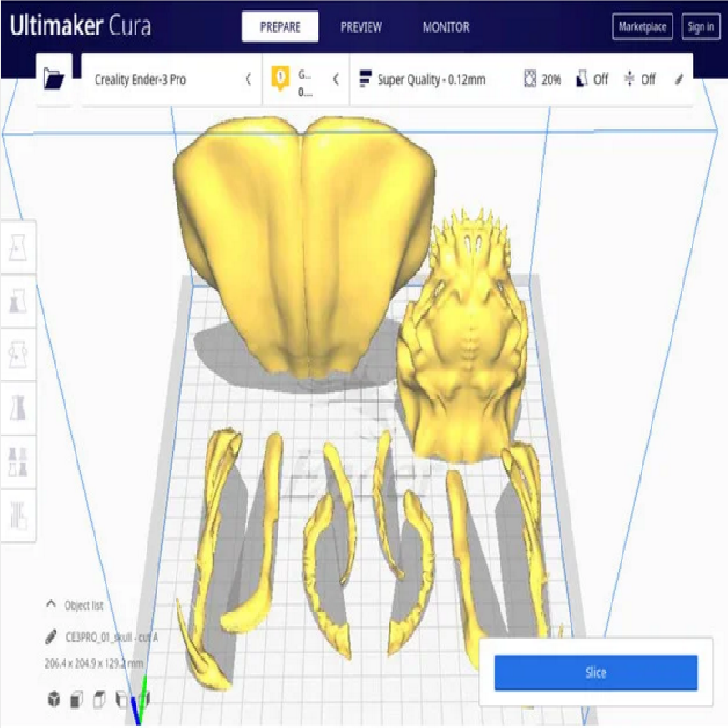The height and width of the screenshot is (728, 728).
Task: Switch to the MONITOR tab
Action: [x=446, y=27]
